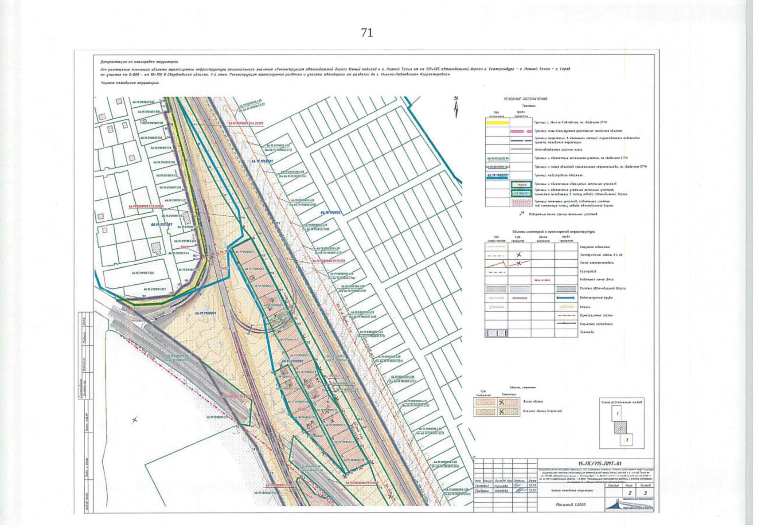Select sheet 1 in the sheet layout scheme

(617, 414)
